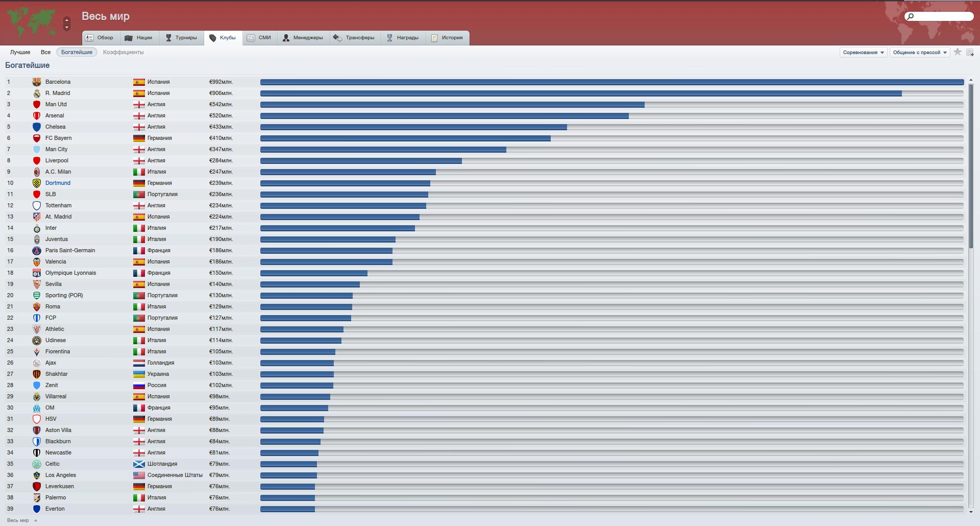This screenshot has height=526, width=980.
Task: Click the Man Utd club badge
Action: click(x=37, y=104)
